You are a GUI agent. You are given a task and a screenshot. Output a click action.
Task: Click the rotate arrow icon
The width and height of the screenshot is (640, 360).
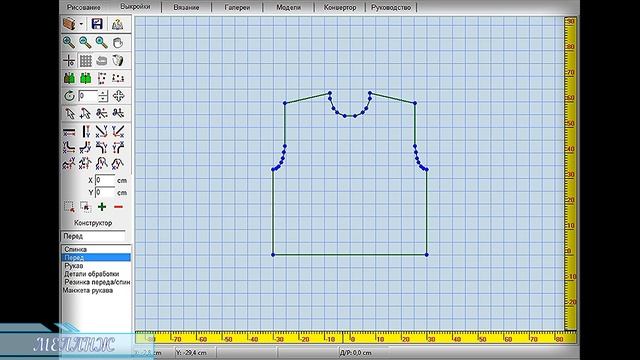coord(69,96)
